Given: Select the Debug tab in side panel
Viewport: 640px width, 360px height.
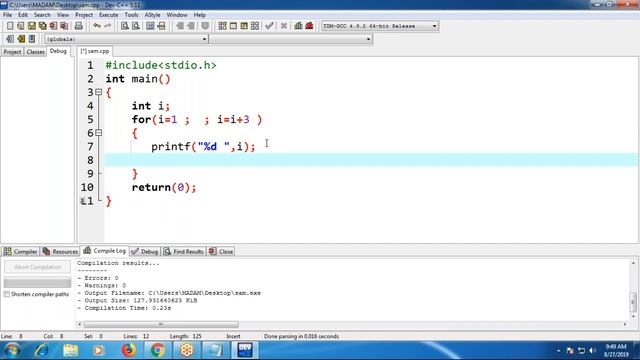Looking at the screenshot, I should [x=58, y=51].
